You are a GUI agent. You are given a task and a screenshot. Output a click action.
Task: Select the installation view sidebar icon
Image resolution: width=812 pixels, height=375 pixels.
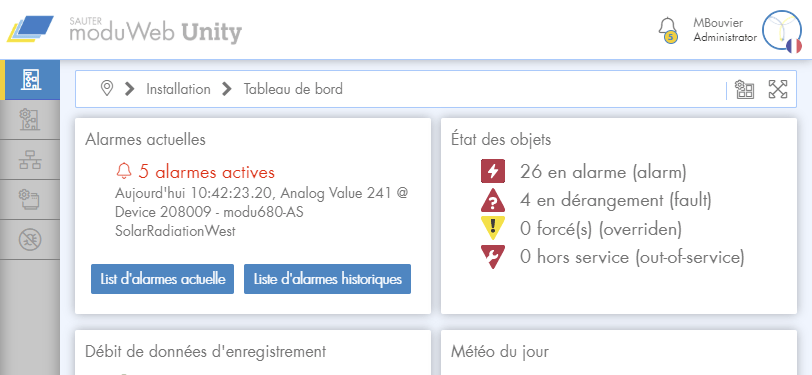point(30,80)
